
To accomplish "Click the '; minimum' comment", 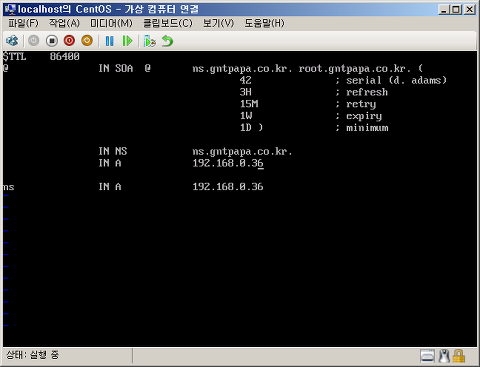I will click(362, 128).
